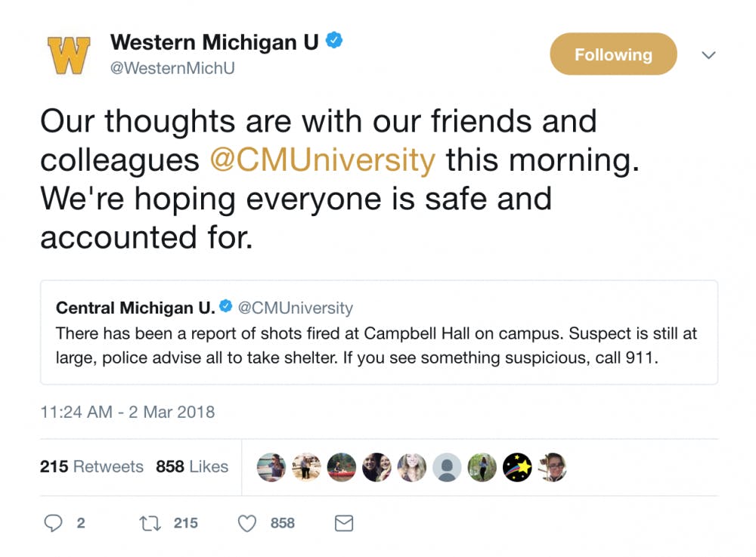Image resolution: width=756 pixels, height=557 pixels.
Task: Open the quoted Central Michigan U. tweet
Action: tap(378, 344)
